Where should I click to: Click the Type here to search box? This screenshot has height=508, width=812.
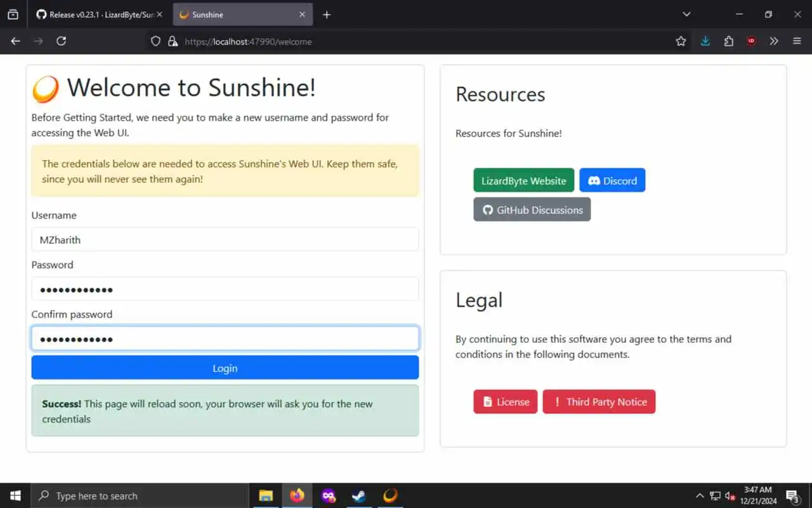[x=140, y=496]
